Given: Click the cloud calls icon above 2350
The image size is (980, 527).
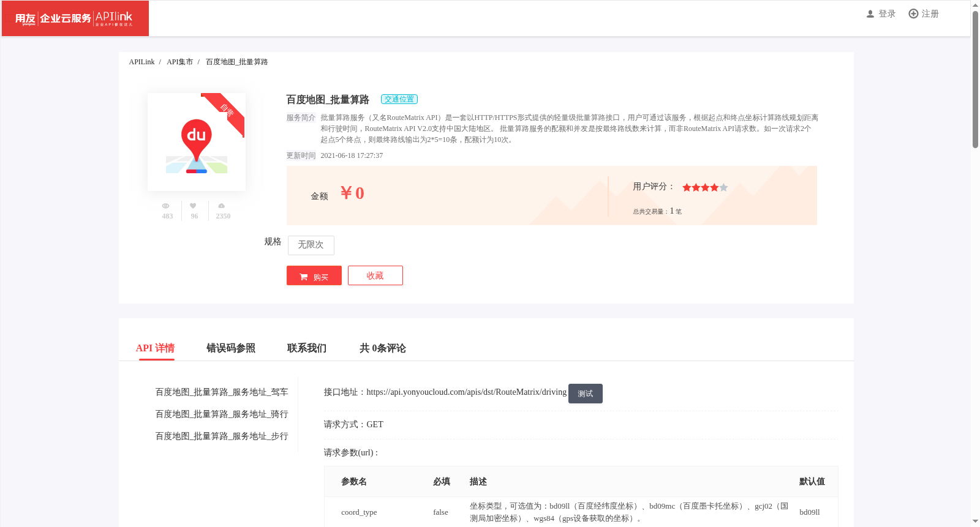Looking at the screenshot, I should coord(222,206).
